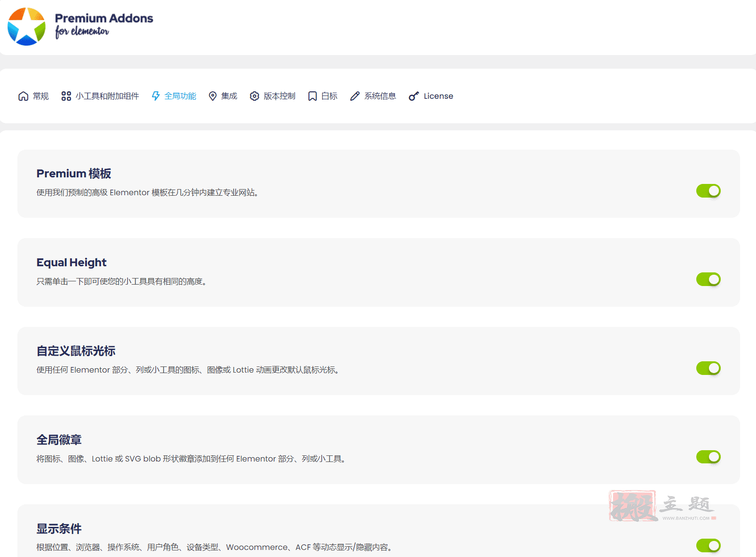The width and height of the screenshot is (756, 557).
Task: Select the 全局功能 tab
Action: click(x=174, y=96)
